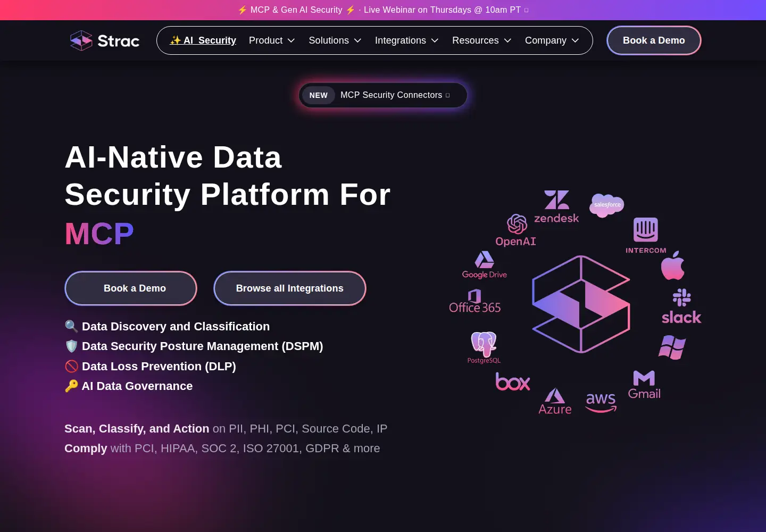Click the large Strac cube emblem
The height and width of the screenshot is (532, 766).
581,304
